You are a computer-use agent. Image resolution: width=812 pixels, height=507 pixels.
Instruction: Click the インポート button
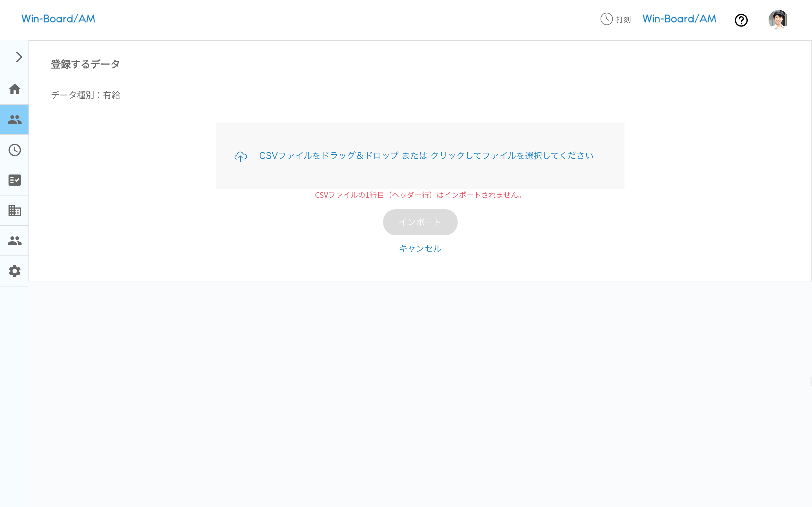pyautogui.click(x=420, y=222)
